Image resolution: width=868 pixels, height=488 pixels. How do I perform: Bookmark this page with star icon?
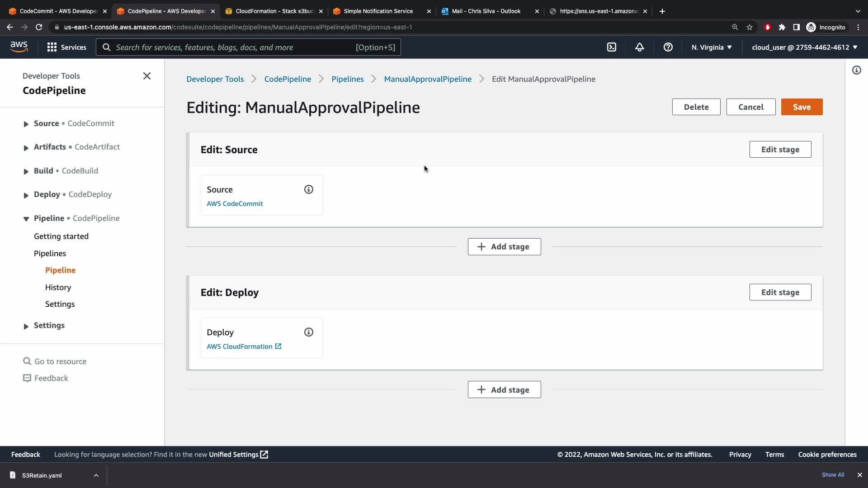pyautogui.click(x=750, y=27)
